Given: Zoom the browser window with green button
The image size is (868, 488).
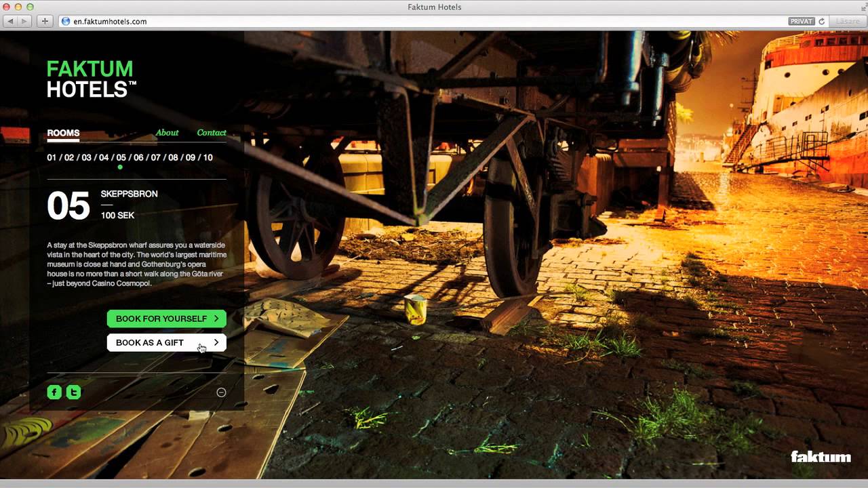Looking at the screenshot, I should 30,7.
